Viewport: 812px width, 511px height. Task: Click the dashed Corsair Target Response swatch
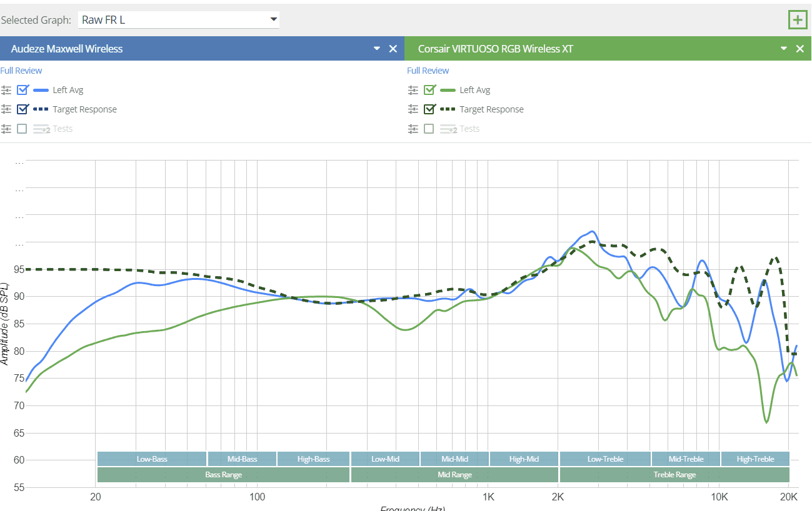click(448, 109)
